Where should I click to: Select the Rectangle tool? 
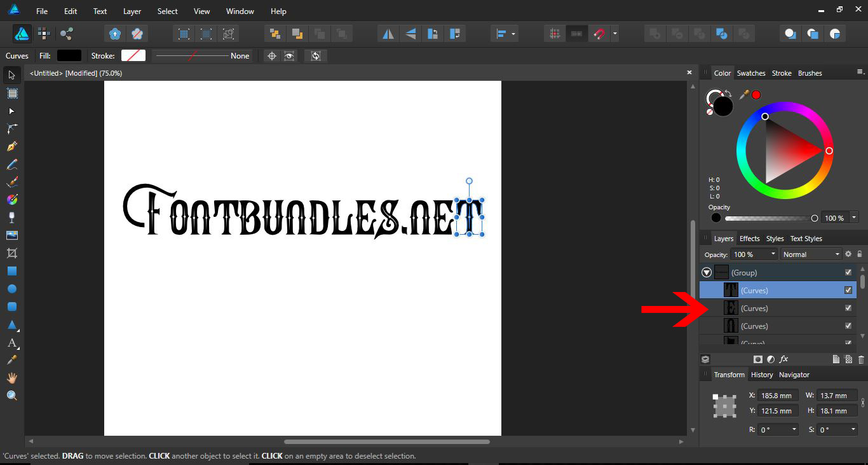(x=10, y=270)
